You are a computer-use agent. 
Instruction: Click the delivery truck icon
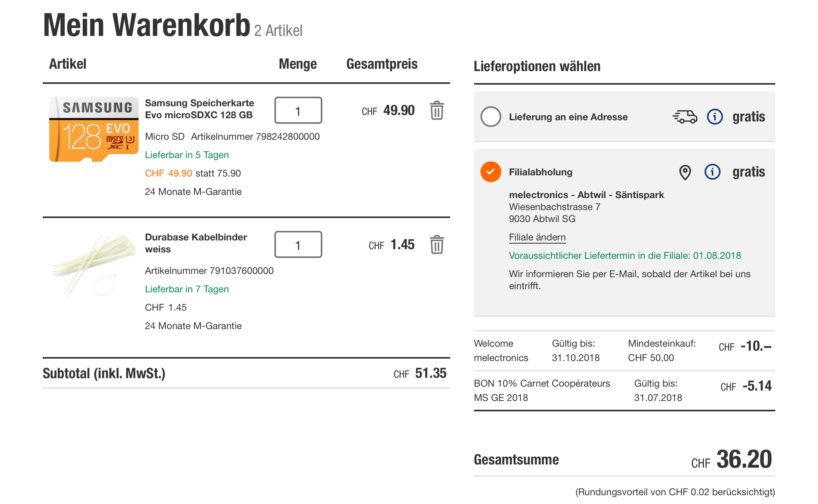pyautogui.click(x=685, y=117)
